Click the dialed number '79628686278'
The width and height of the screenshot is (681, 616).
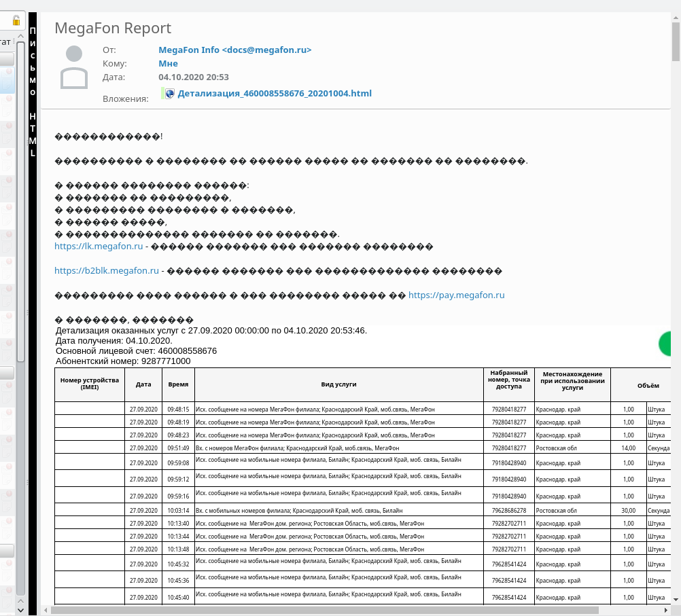click(x=509, y=511)
